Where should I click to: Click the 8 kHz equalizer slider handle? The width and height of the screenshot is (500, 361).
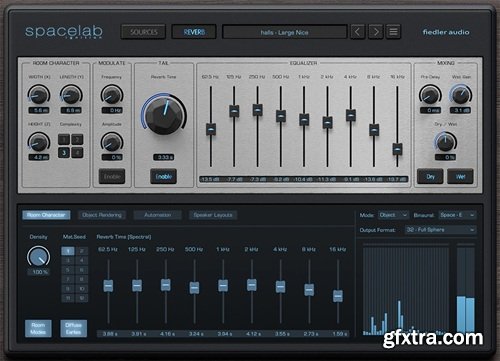tap(374, 129)
